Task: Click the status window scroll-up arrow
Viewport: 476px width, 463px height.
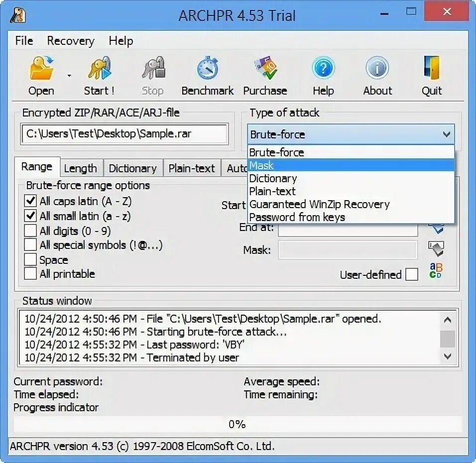Action: [448, 320]
